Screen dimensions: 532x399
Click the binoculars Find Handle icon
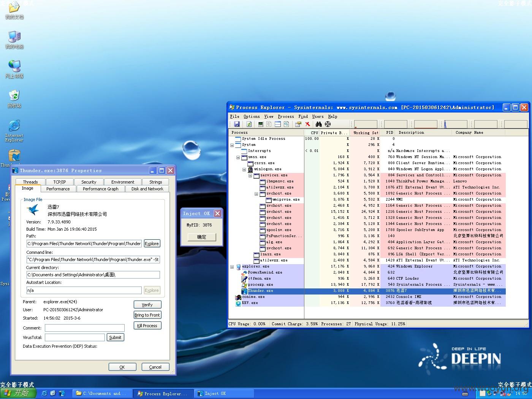[x=319, y=124]
